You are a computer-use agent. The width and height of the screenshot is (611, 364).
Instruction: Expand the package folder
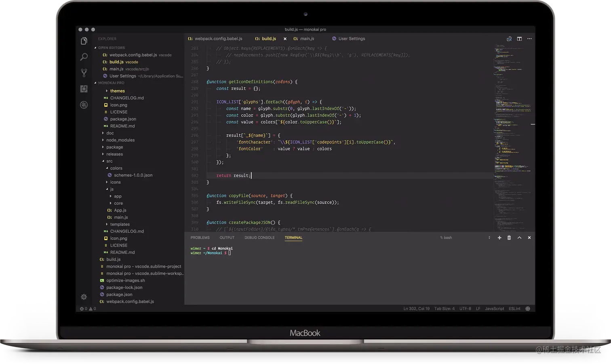(114, 147)
